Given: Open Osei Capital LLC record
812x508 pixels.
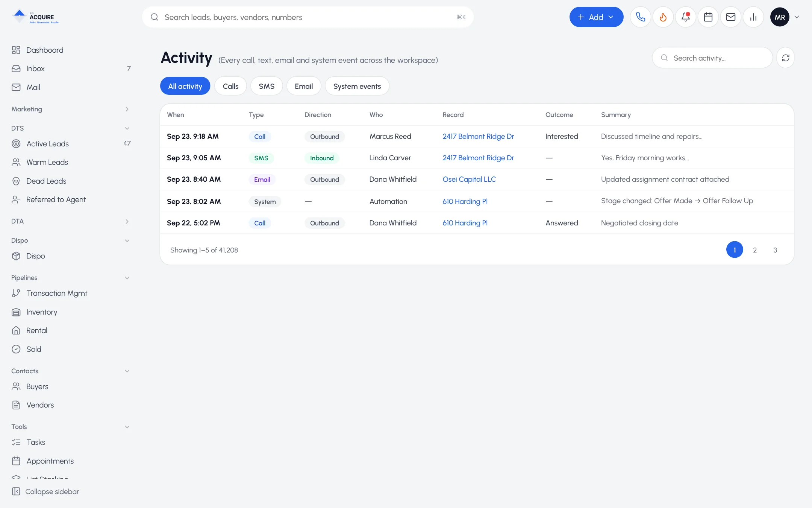Looking at the screenshot, I should click(x=469, y=179).
